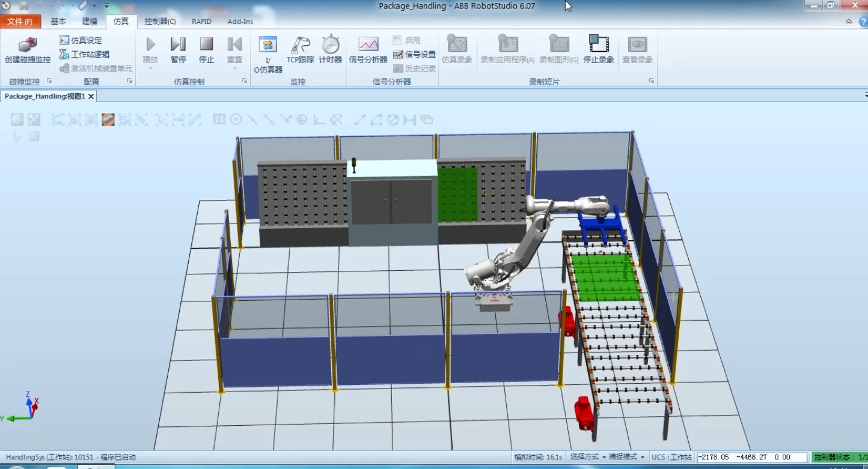Click the minimum distance measure icon

(410, 120)
